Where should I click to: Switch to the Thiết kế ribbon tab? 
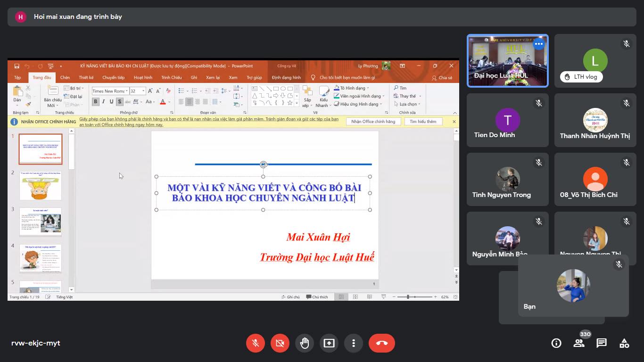point(86,77)
